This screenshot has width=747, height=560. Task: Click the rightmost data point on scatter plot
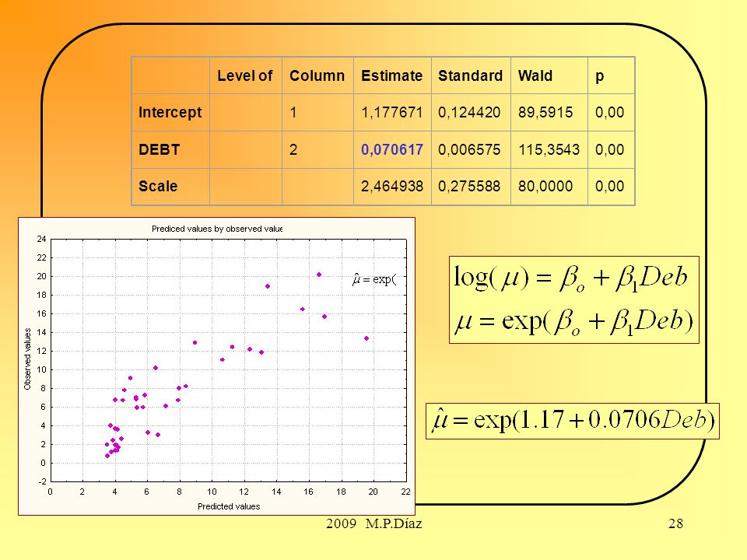click(x=366, y=338)
